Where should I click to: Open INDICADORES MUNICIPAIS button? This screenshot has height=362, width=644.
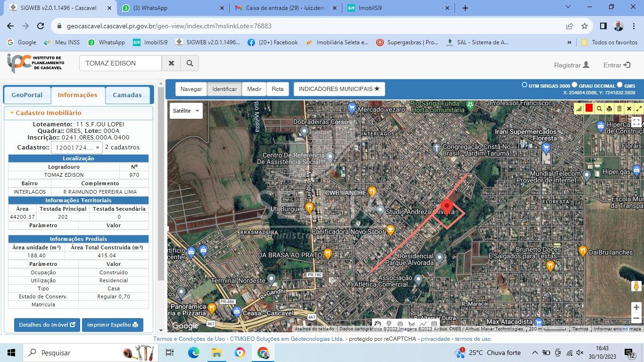tap(339, 89)
